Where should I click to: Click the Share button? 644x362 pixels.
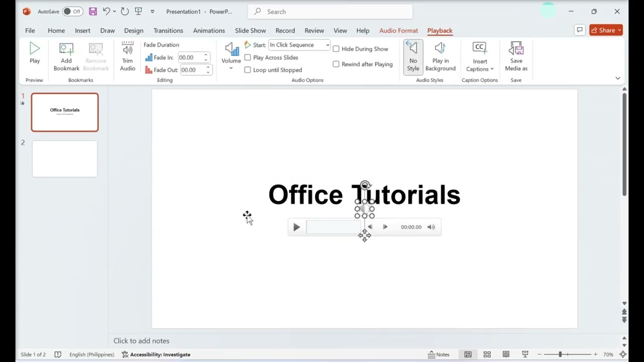pyautogui.click(x=606, y=30)
